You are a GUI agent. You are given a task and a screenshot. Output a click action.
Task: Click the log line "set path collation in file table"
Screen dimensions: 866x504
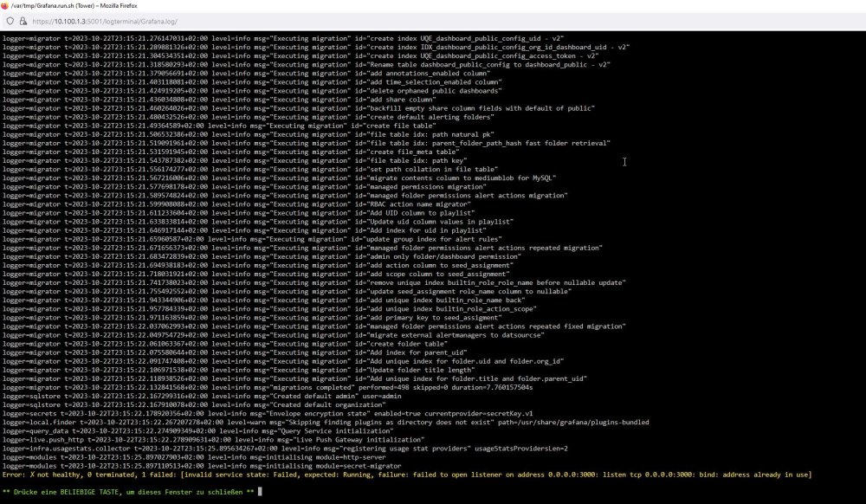coord(250,170)
